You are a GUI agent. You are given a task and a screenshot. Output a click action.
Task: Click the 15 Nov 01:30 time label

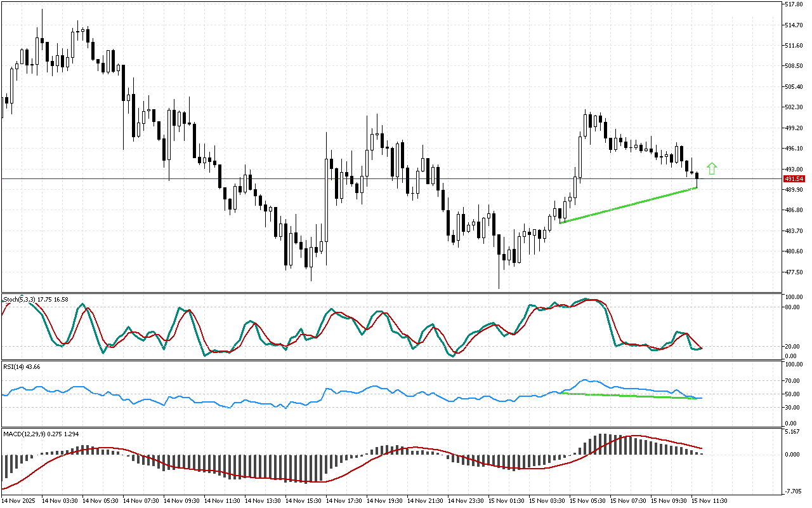point(506,501)
